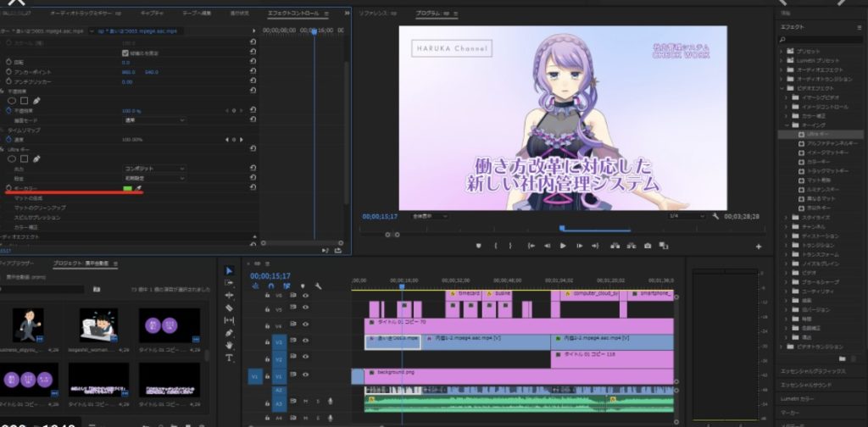Open the Lumetri カラー panel
The height and width of the screenshot is (427, 868).
point(798,399)
